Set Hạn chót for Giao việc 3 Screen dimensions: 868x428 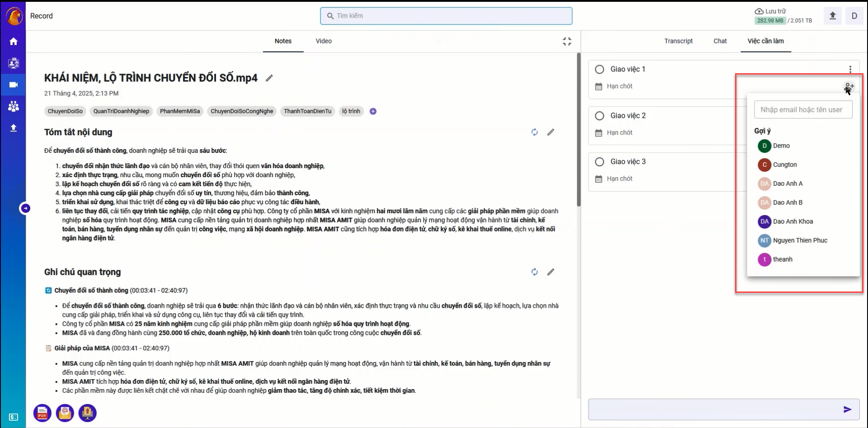(614, 179)
